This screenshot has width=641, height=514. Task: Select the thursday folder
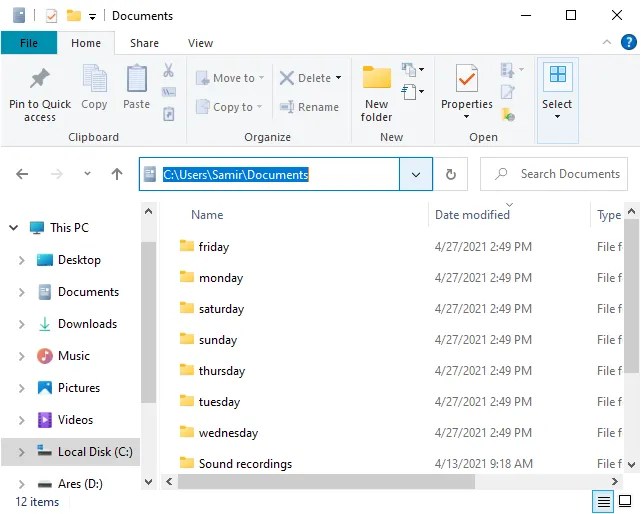(x=222, y=371)
